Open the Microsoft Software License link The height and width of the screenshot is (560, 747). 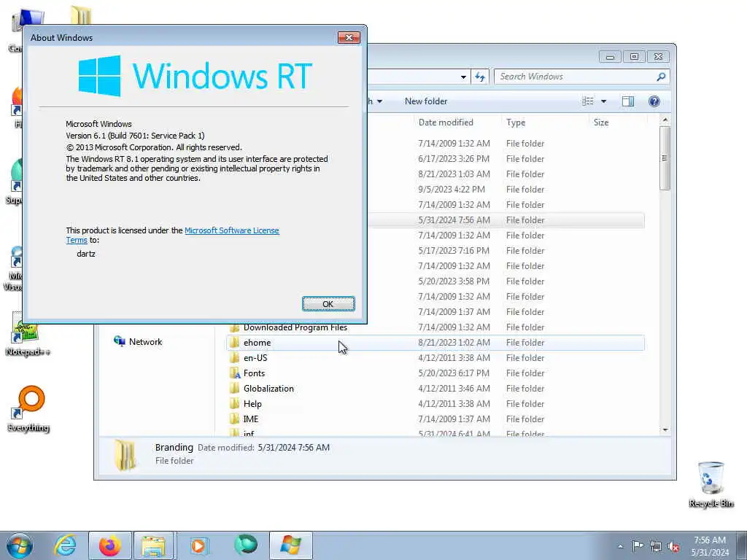(x=231, y=230)
